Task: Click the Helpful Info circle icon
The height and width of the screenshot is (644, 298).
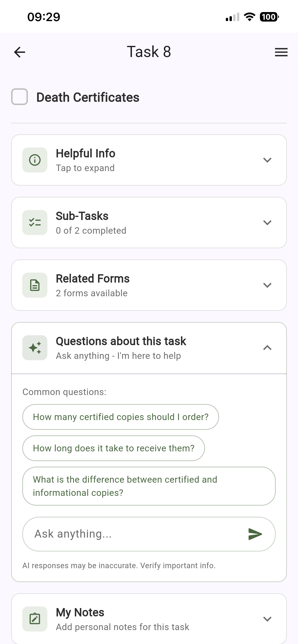Action: pos(35,160)
